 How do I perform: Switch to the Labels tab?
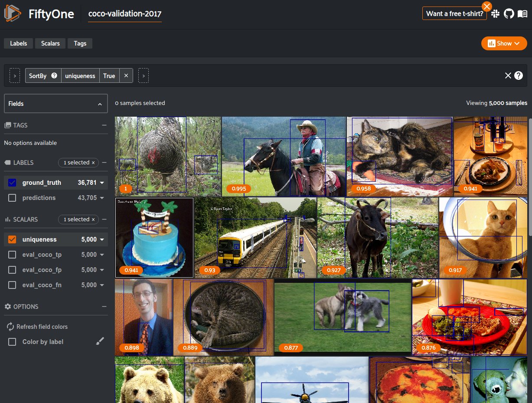(x=19, y=43)
